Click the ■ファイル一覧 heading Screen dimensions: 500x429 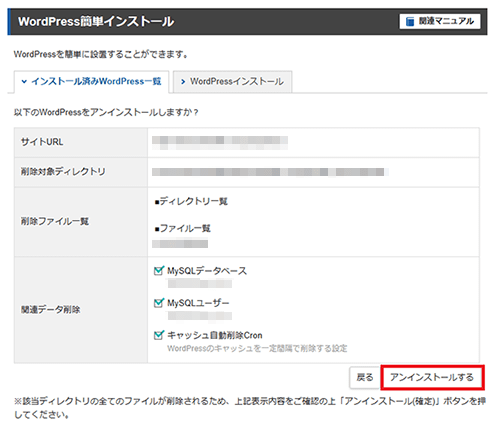(x=183, y=229)
